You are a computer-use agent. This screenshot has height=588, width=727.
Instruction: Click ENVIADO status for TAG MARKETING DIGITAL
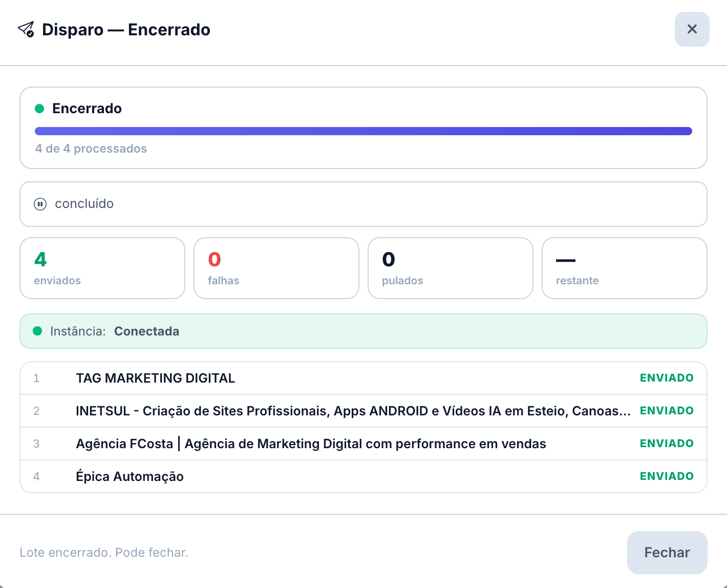[667, 378]
